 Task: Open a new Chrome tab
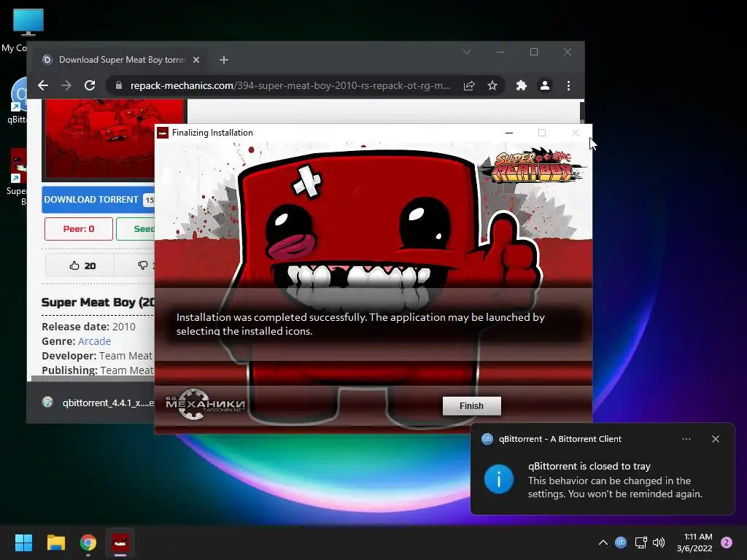tap(224, 60)
